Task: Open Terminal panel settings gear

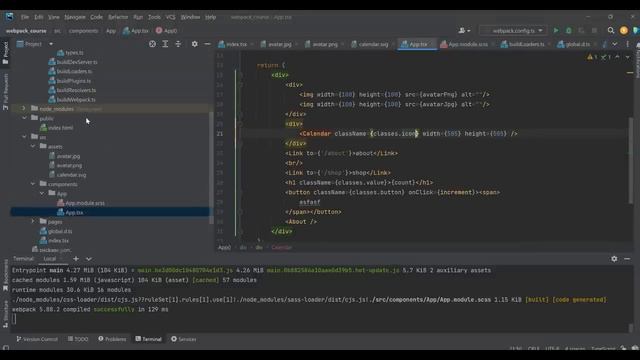Action: coord(614,259)
